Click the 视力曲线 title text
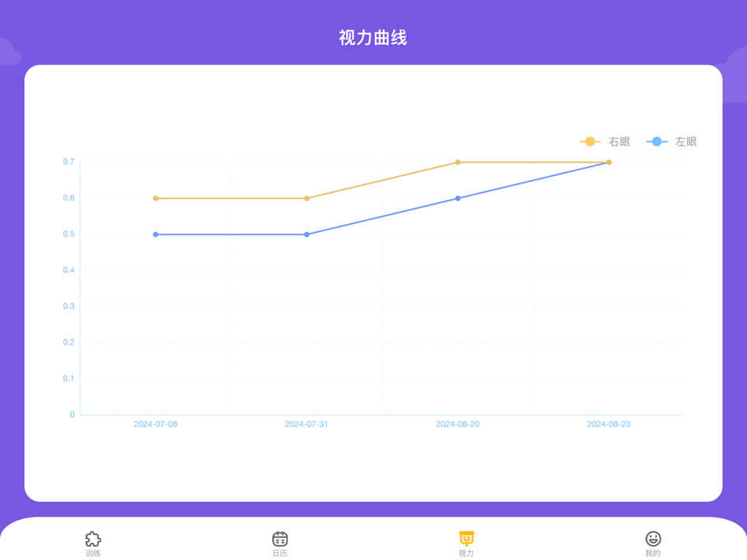This screenshot has width=747, height=560. click(373, 36)
